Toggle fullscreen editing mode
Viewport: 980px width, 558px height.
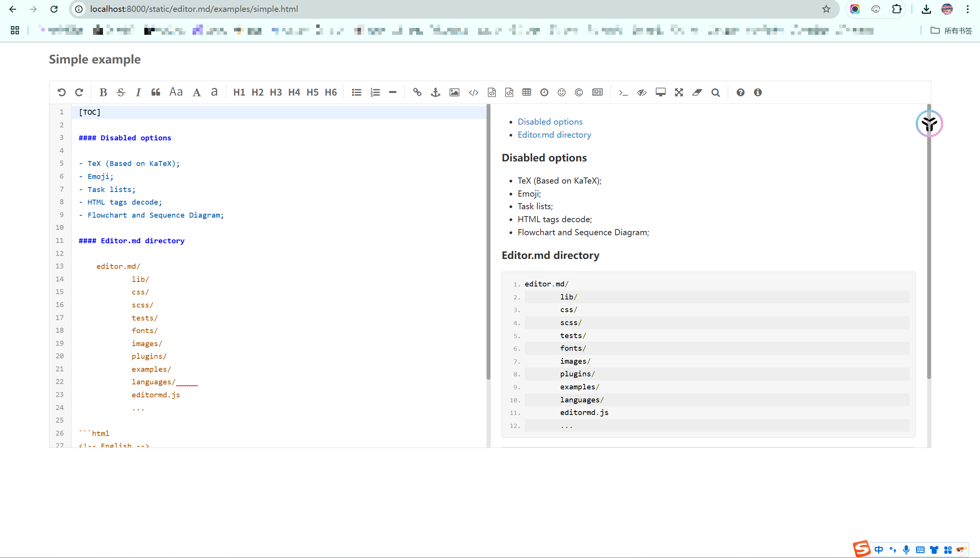point(678,92)
